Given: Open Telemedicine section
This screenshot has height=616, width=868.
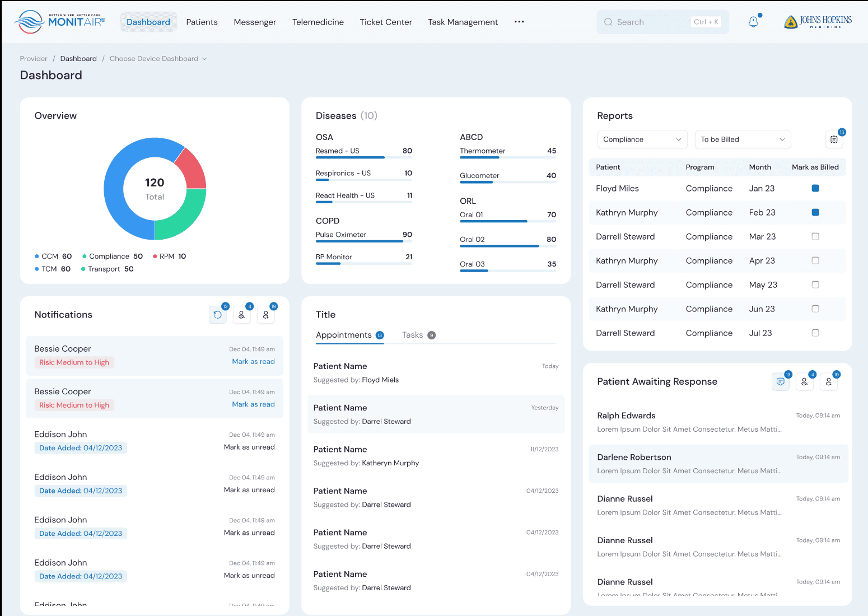Looking at the screenshot, I should click(318, 22).
